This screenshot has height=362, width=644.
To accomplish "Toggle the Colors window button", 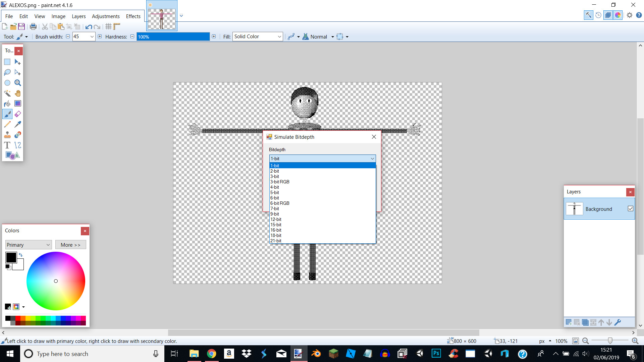I will [x=618, y=15].
